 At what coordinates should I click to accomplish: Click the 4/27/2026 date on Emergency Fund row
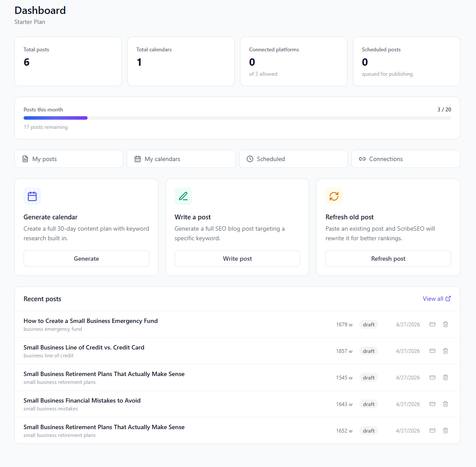[x=408, y=324]
